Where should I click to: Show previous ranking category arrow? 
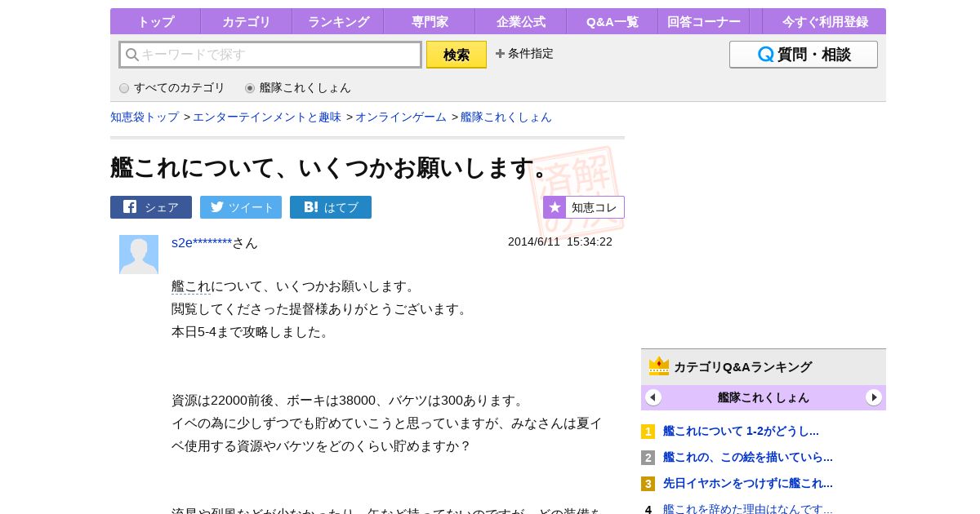click(x=653, y=397)
